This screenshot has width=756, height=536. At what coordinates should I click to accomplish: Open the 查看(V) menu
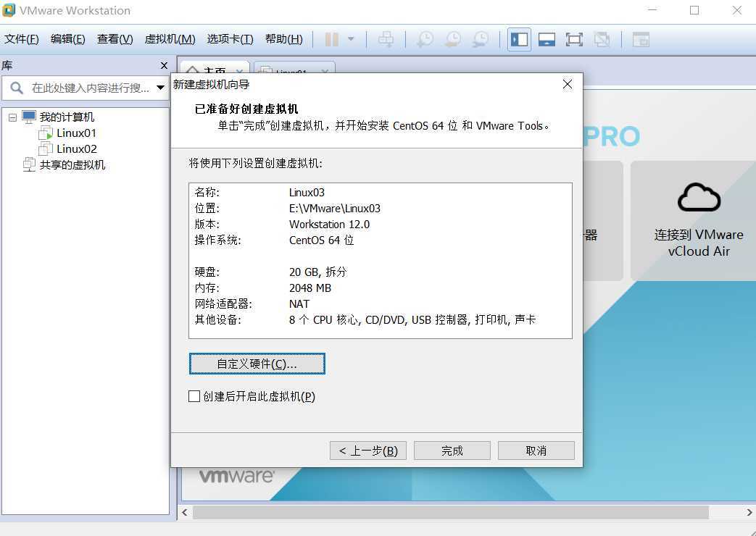click(115, 39)
